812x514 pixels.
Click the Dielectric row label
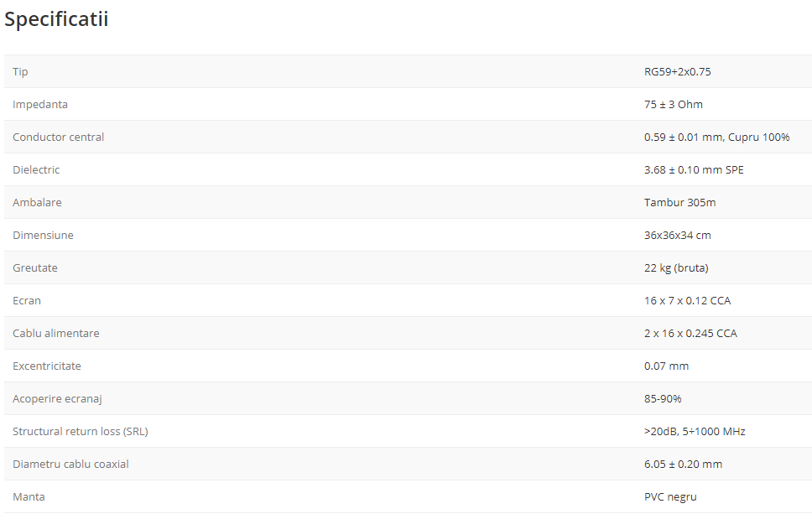(x=36, y=169)
